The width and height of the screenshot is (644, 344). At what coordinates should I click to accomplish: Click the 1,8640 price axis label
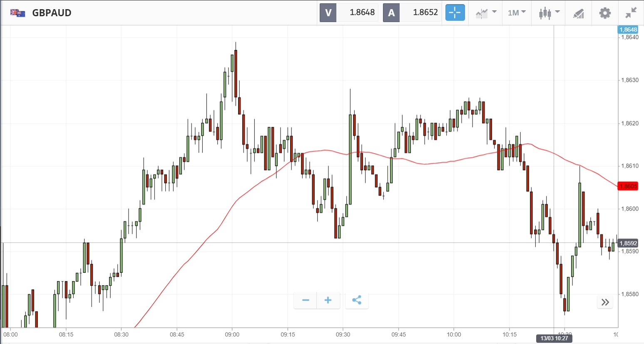pyautogui.click(x=630, y=37)
